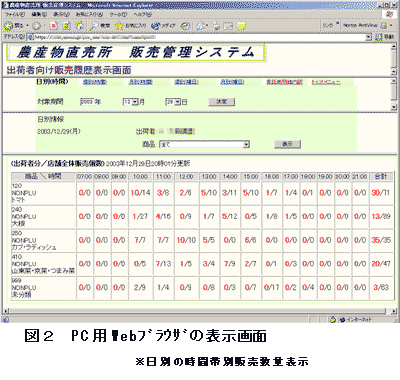Click the トマト row total 30/71
The image size is (400, 380).
[x=381, y=193]
